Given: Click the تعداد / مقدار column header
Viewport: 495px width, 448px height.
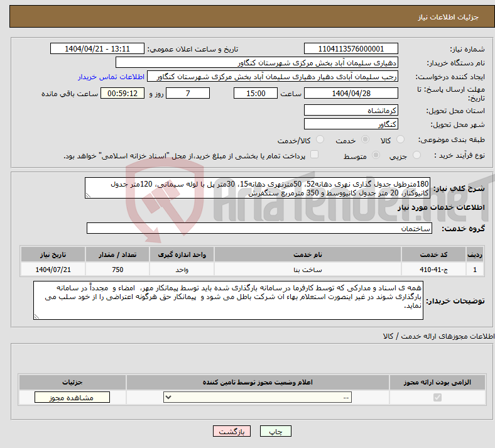Looking at the screenshot, I should (117, 254).
